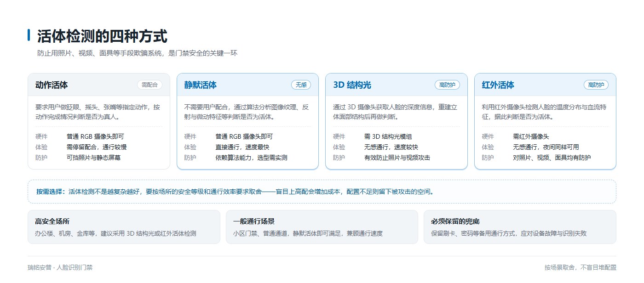Click the 体验 label in 静默活体 card
Image resolution: width=644 pixels, height=283 pixels.
[x=190, y=147]
